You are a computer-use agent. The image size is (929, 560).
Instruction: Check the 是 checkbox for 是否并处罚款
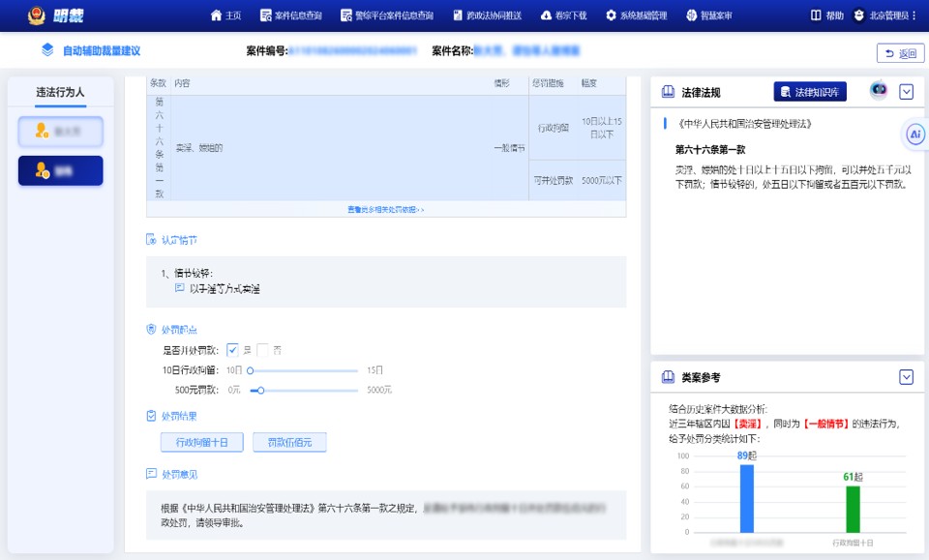click(232, 350)
